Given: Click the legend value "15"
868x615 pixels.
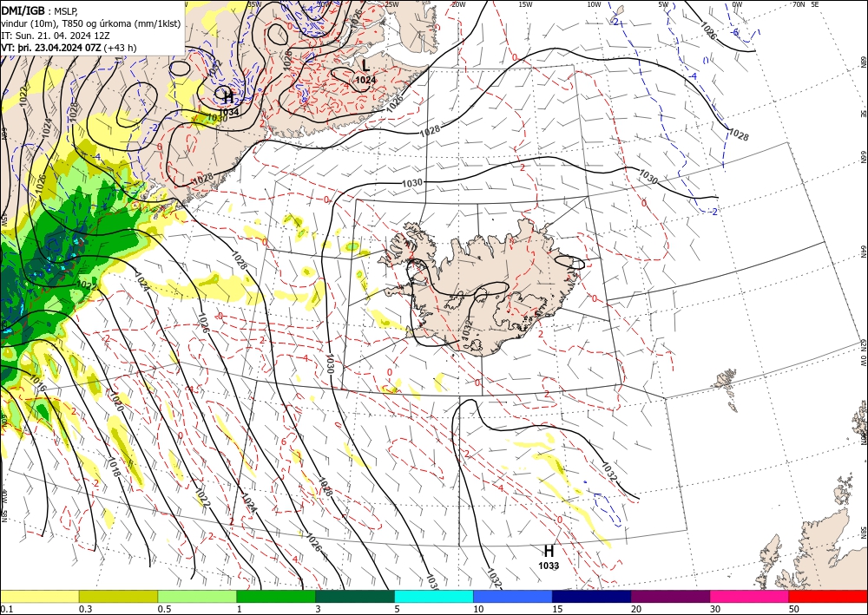Looking at the screenshot, I should click(557, 609).
